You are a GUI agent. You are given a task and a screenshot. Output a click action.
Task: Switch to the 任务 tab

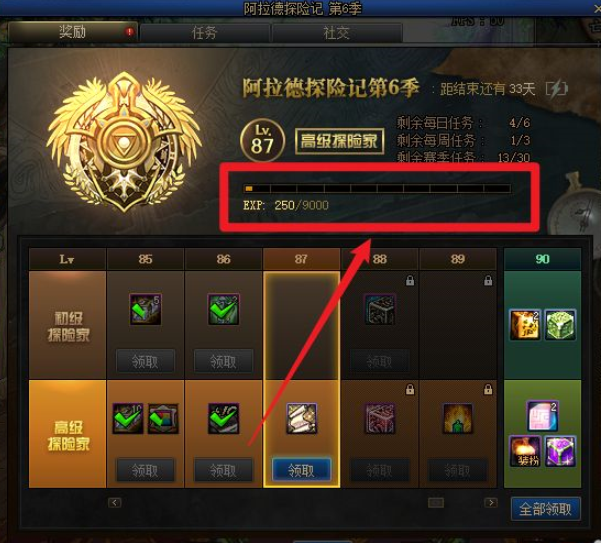point(204,33)
